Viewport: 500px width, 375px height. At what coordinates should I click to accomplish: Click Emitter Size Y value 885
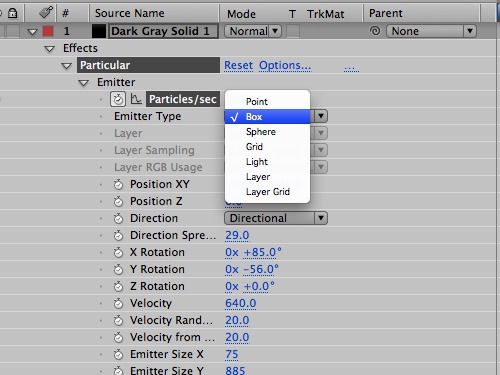pos(235,370)
